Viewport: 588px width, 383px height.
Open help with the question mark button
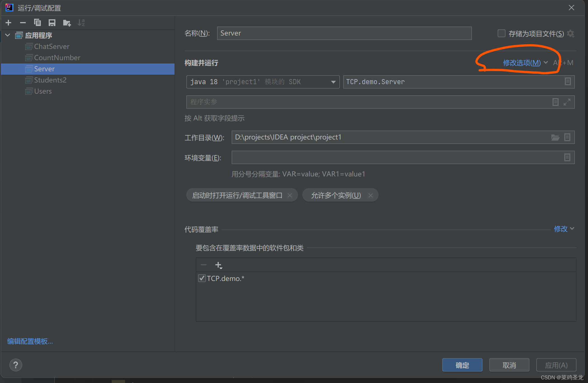click(x=16, y=365)
